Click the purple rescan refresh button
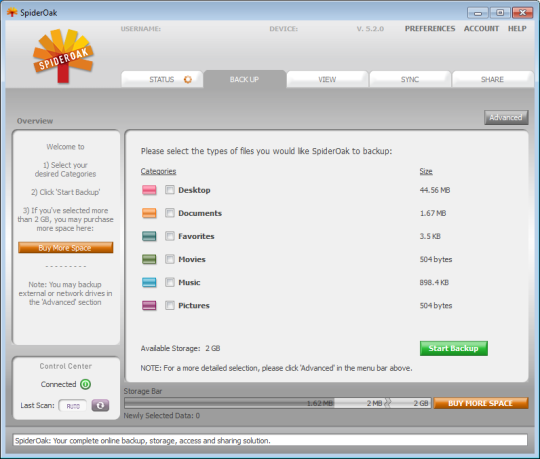 [x=100, y=406]
